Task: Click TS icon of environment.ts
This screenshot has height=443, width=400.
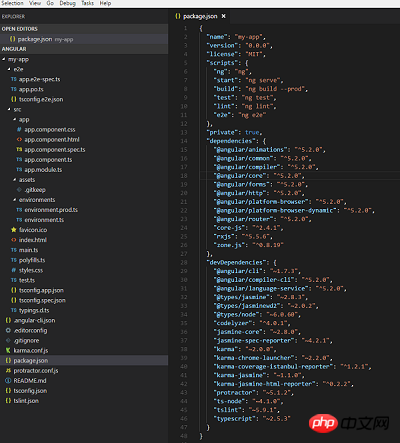Action: click(19, 220)
